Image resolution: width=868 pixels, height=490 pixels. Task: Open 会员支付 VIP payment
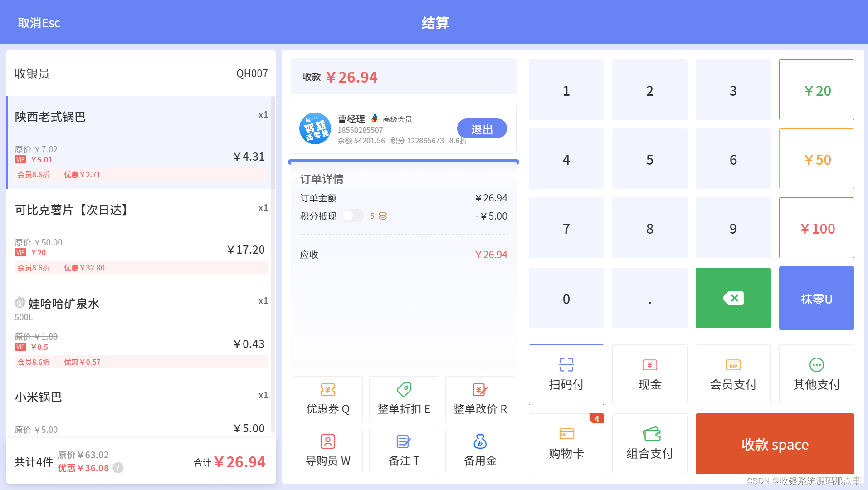point(733,374)
